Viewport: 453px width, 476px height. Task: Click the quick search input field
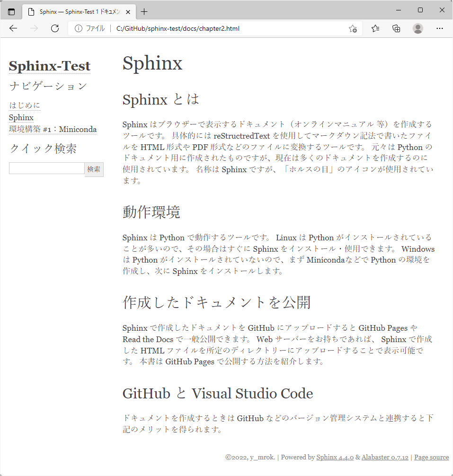[46, 168]
